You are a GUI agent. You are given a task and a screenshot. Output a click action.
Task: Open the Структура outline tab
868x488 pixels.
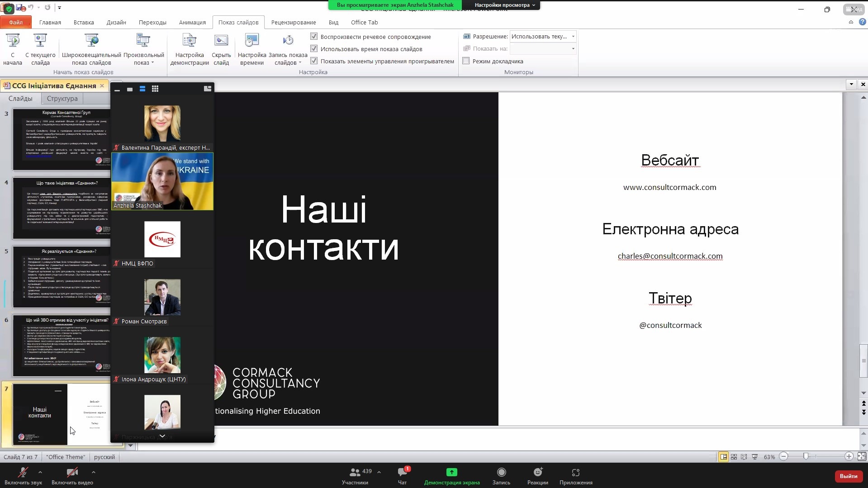coord(62,99)
